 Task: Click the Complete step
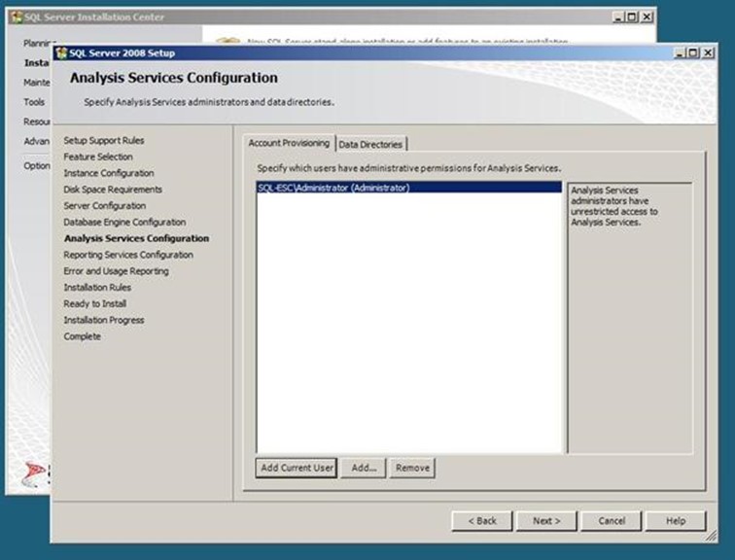click(82, 337)
